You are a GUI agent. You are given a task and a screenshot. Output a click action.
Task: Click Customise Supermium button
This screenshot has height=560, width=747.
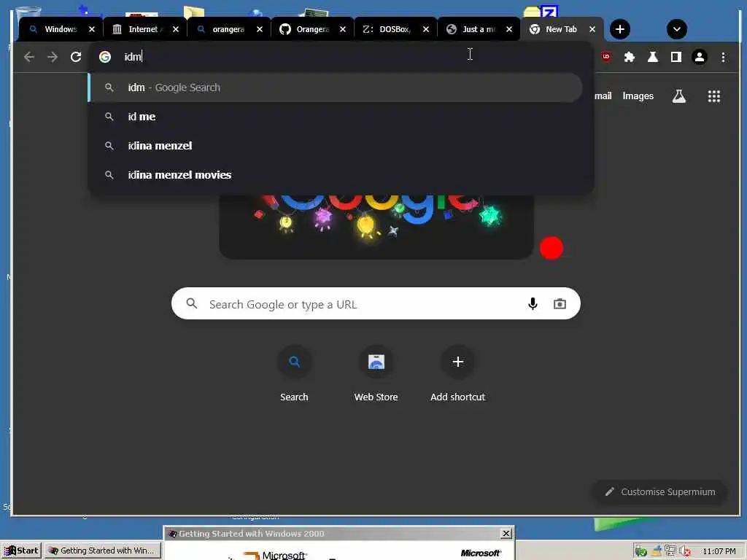click(x=659, y=492)
